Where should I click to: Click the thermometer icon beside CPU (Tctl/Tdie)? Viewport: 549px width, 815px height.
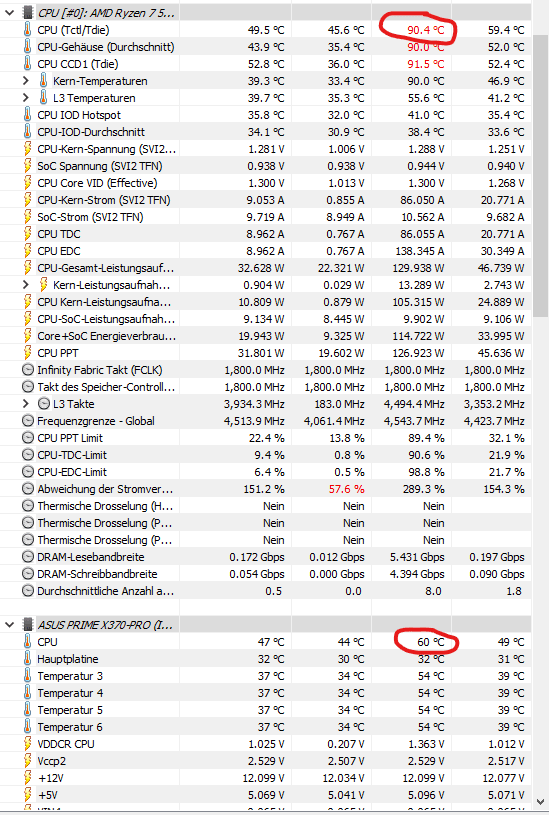pyautogui.click(x=28, y=30)
